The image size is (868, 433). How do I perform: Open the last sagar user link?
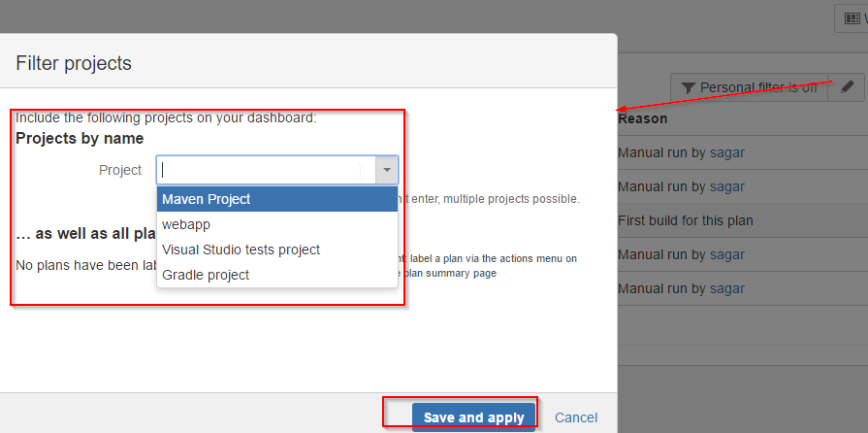727,288
